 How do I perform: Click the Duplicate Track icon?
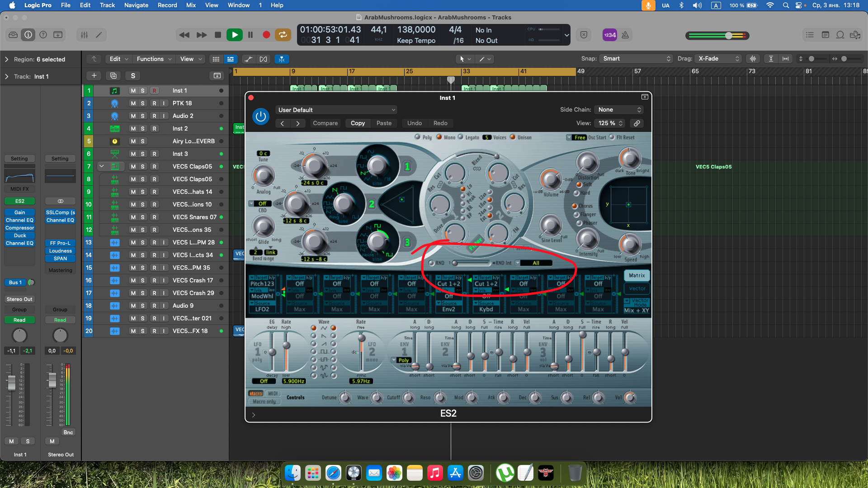point(113,75)
